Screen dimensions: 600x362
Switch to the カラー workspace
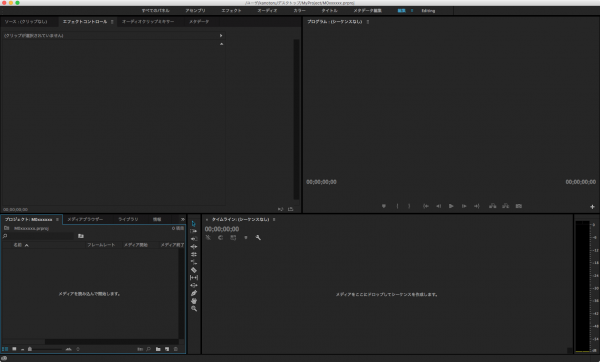coord(300,11)
